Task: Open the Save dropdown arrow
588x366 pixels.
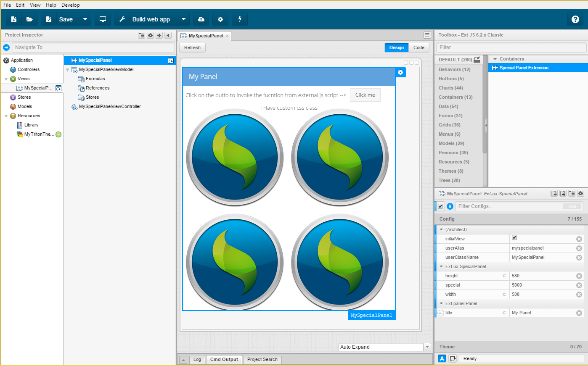Action: coord(85,19)
